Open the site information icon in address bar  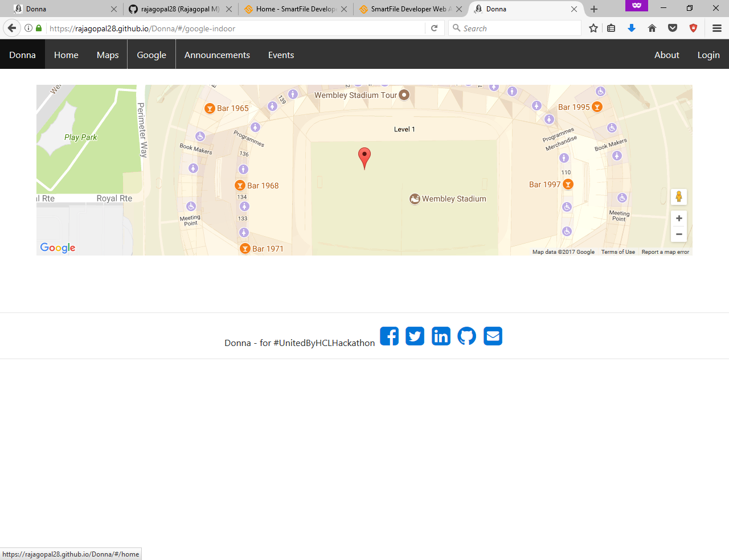click(x=28, y=28)
